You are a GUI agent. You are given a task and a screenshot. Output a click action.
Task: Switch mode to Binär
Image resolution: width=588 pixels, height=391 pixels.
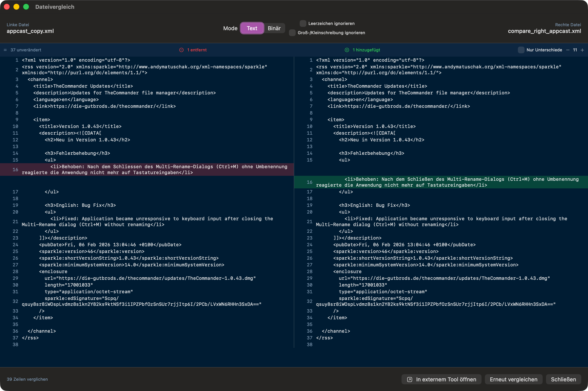click(x=274, y=28)
